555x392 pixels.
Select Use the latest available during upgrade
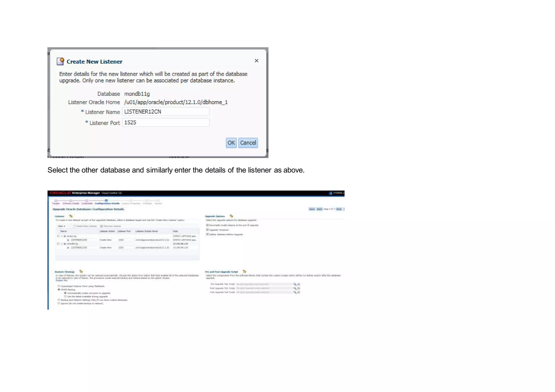[65, 296]
